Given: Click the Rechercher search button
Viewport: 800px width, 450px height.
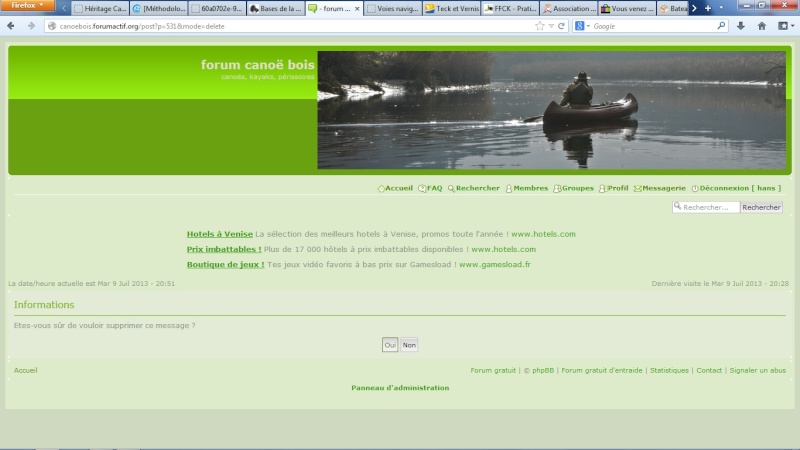Looking at the screenshot, I should click(761, 207).
